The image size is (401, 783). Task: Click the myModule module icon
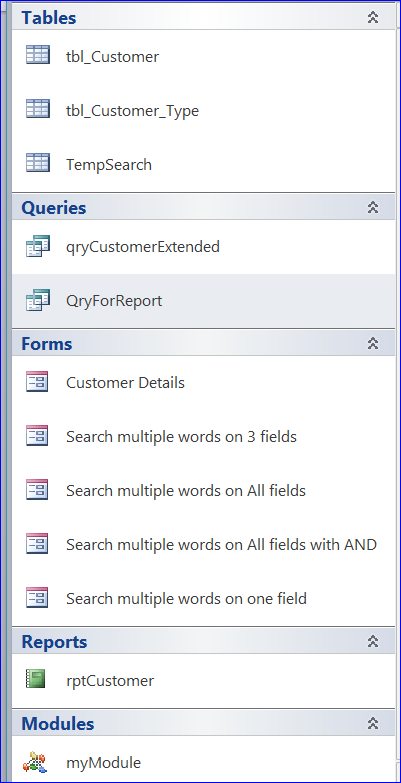pyautogui.click(x=35, y=762)
